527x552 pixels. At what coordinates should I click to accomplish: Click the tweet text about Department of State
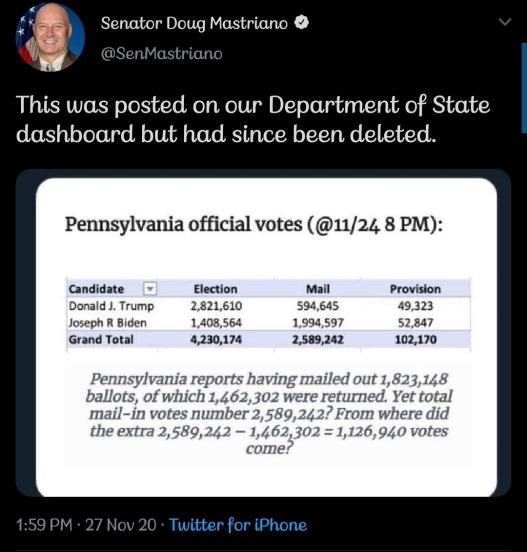coord(253,119)
